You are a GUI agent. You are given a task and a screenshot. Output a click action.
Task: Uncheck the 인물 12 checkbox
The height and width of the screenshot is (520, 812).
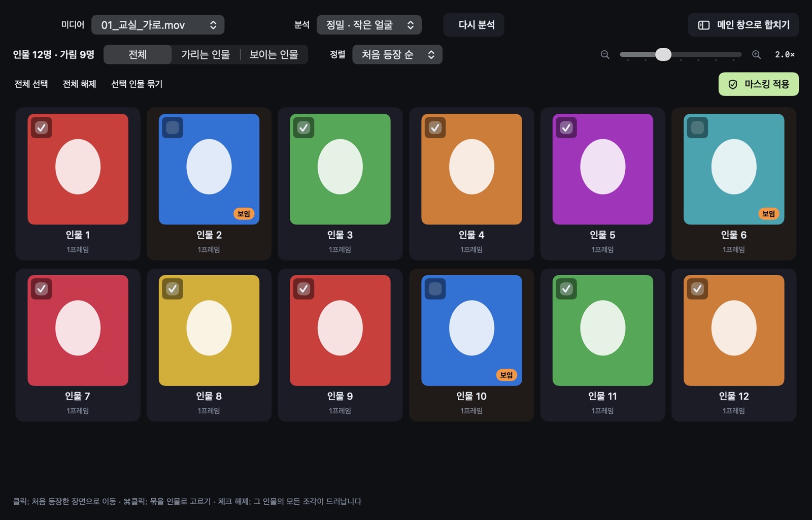(697, 288)
